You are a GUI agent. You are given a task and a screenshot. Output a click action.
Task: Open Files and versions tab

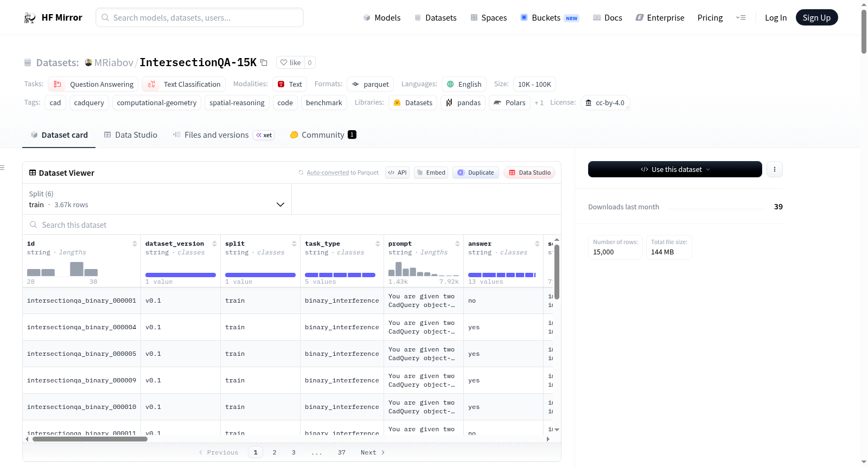[x=224, y=135]
